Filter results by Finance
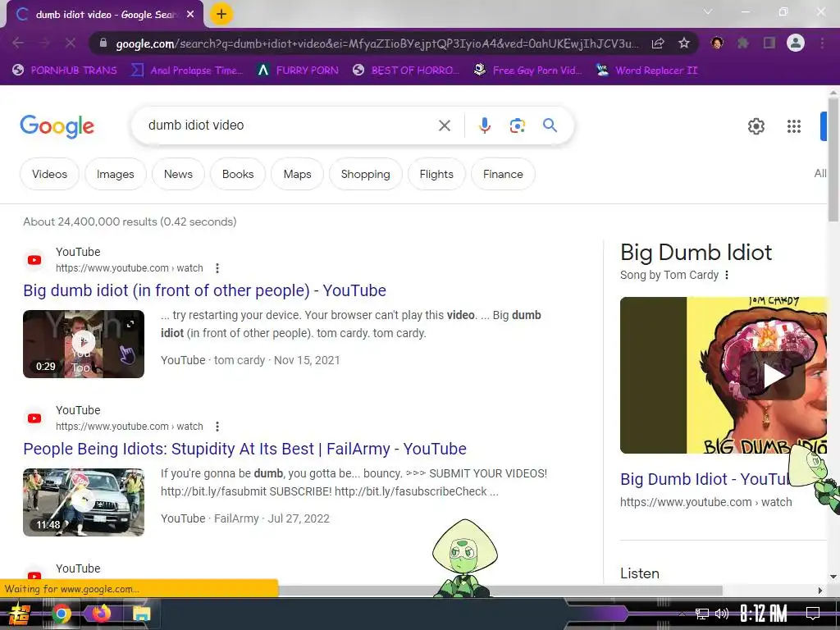This screenshot has width=840, height=630. pyautogui.click(x=503, y=174)
